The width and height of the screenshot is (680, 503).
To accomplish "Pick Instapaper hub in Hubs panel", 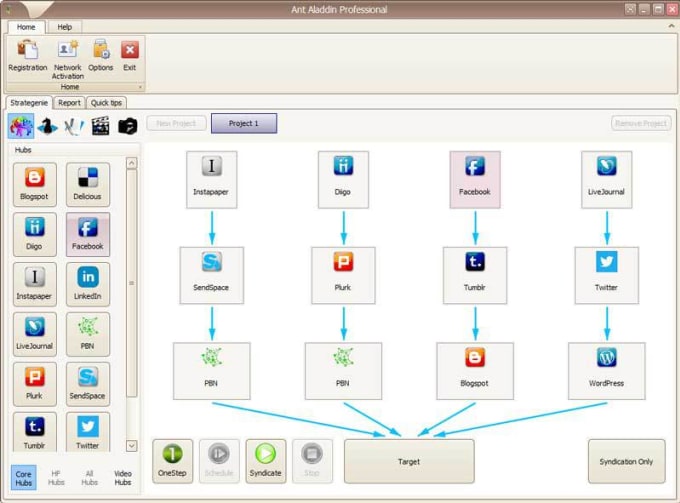I will pyautogui.click(x=35, y=284).
